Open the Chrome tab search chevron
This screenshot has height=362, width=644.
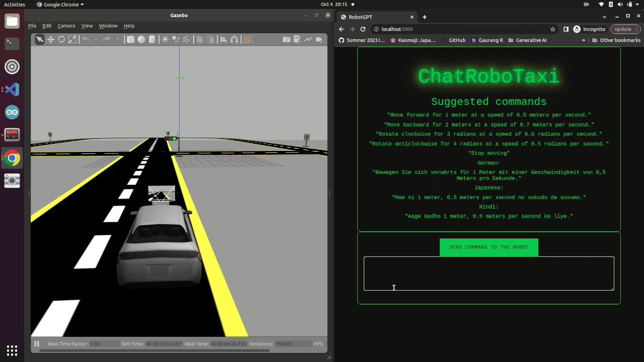(x=605, y=17)
